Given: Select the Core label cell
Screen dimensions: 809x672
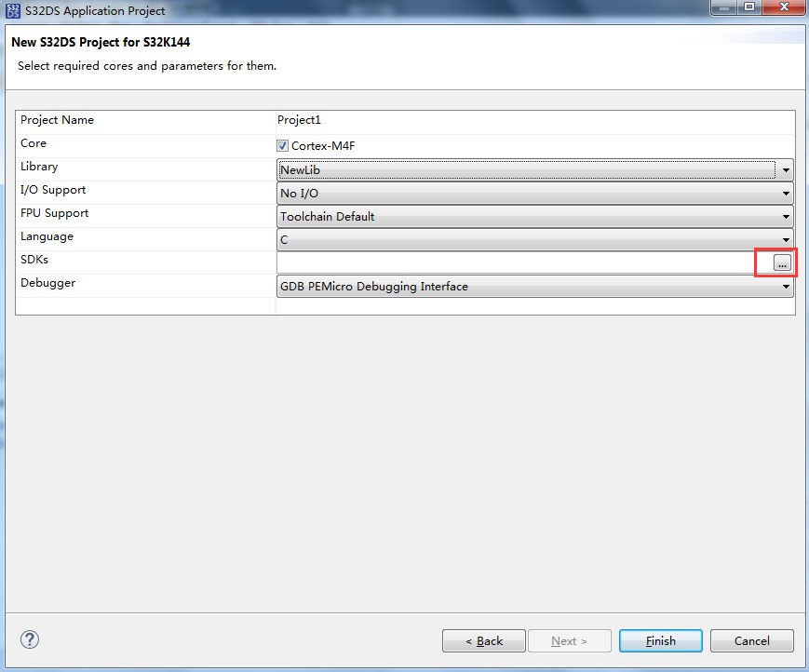Looking at the screenshot, I should 145,146.
